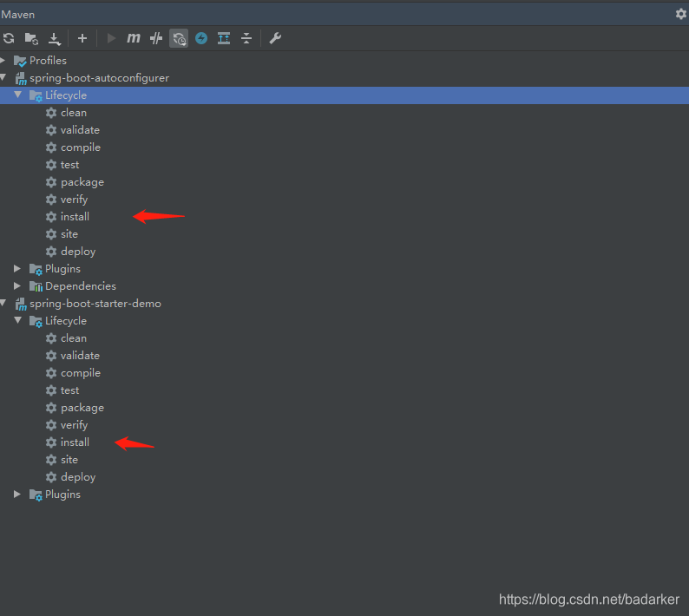Collapse all Maven tree nodes
689x616 pixels.
[x=246, y=38]
